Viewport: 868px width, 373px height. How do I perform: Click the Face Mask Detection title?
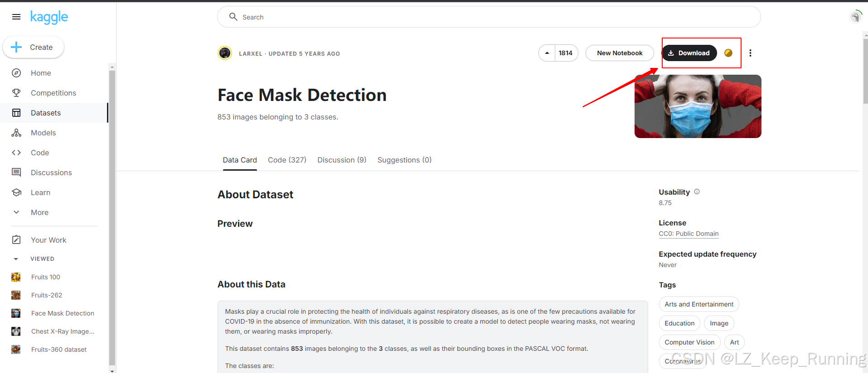pos(302,95)
